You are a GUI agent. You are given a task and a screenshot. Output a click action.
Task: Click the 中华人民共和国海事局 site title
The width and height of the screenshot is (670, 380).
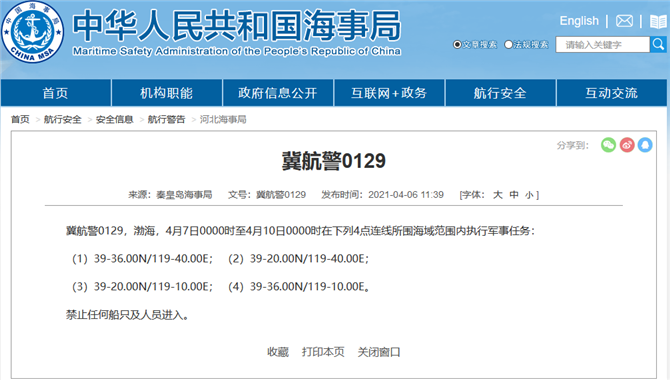(x=237, y=26)
